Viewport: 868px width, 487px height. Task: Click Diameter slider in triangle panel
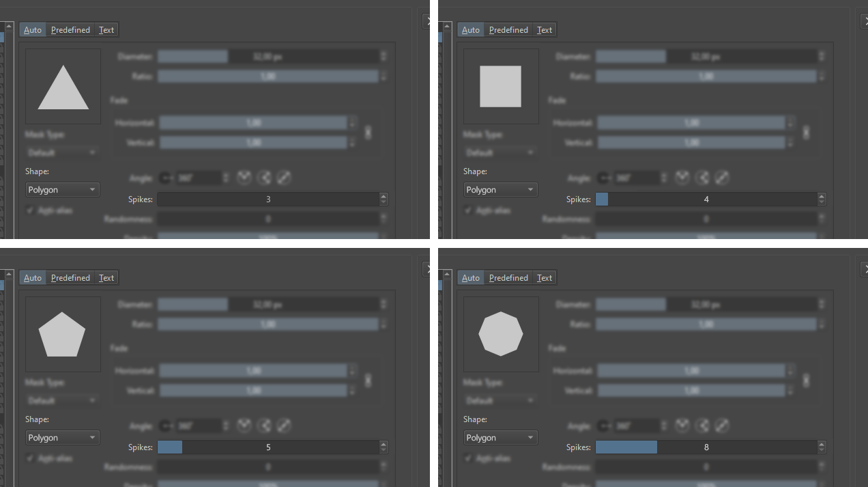[x=268, y=57]
